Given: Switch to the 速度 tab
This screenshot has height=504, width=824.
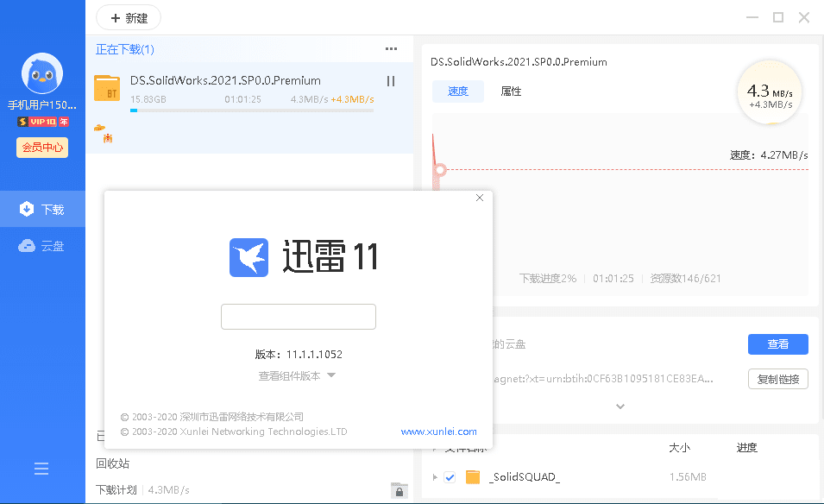Looking at the screenshot, I should pos(457,91).
